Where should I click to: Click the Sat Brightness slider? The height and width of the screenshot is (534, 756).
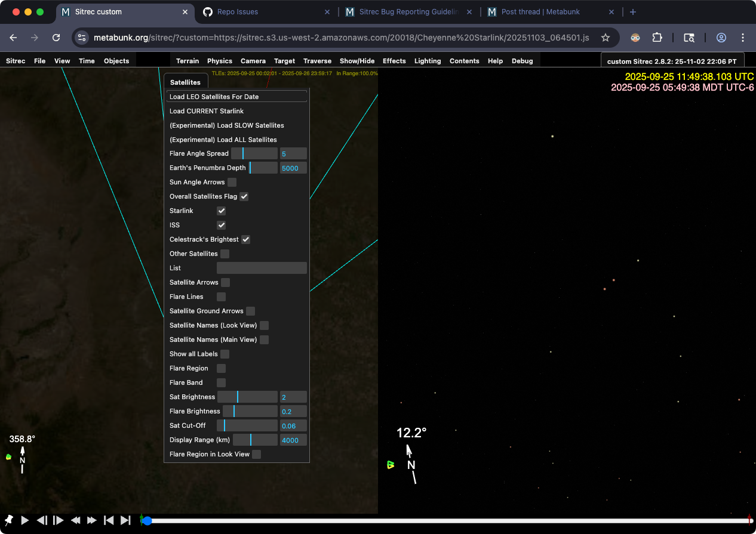click(247, 397)
